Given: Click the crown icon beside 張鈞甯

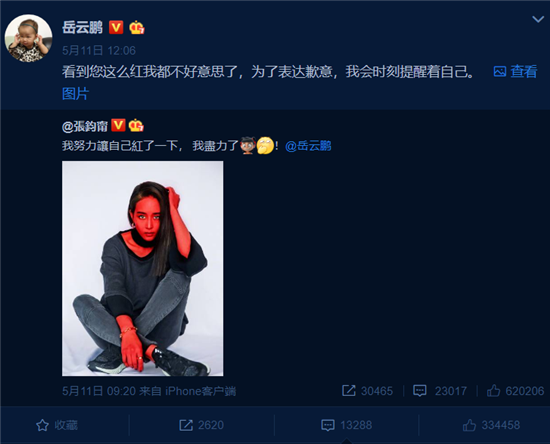Looking at the screenshot, I should 136,125.
